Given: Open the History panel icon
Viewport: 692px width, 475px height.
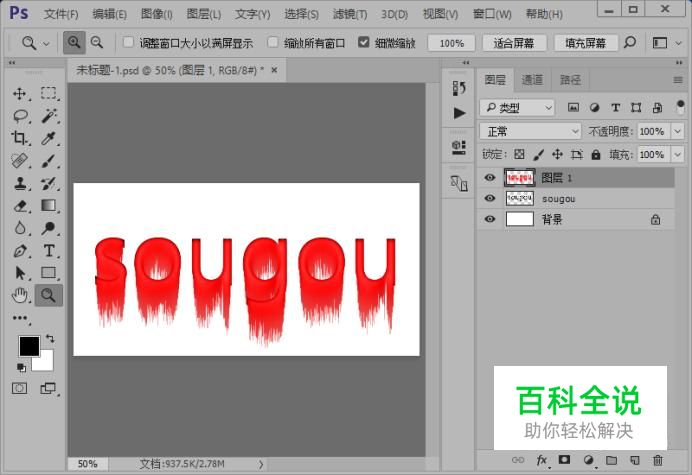Looking at the screenshot, I should pyautogui.click(x=459, y=88).
